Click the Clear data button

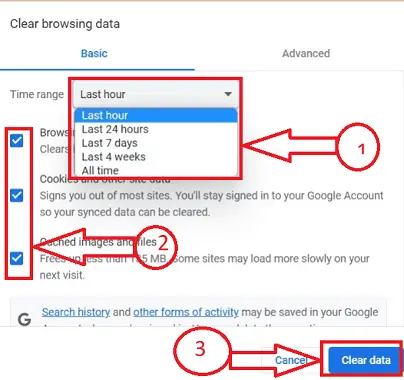coord(366,360)
